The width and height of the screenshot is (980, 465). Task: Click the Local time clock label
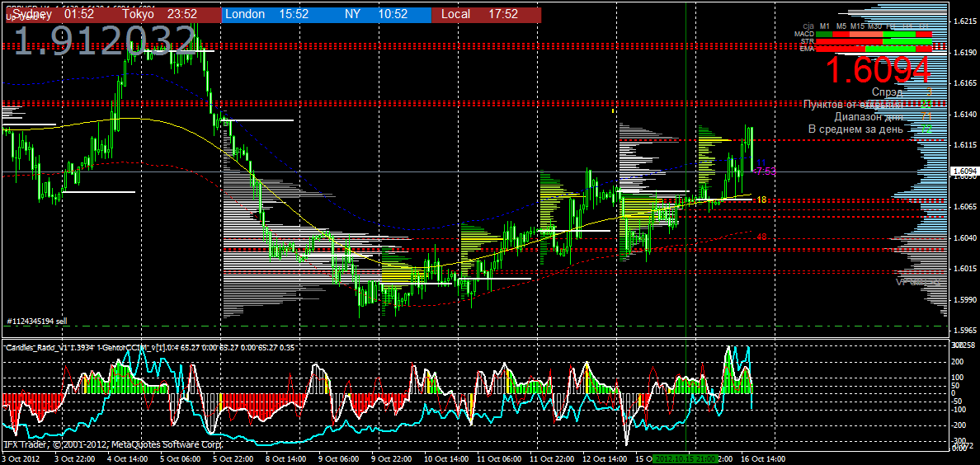[479, 14]
